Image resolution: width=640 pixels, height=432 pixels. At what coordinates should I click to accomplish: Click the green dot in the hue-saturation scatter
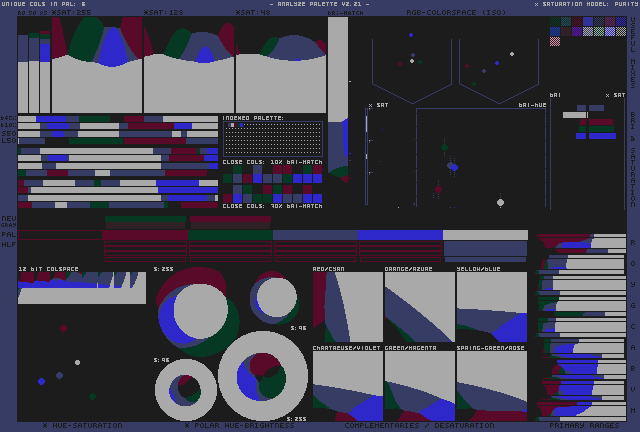[x=92, y=396]
